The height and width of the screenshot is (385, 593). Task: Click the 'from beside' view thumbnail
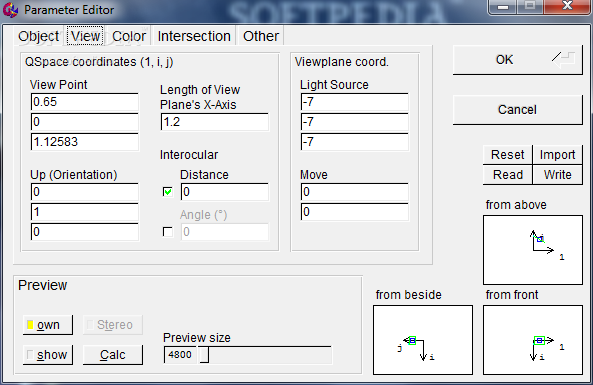pyautogui.click(x=423, y=340)
